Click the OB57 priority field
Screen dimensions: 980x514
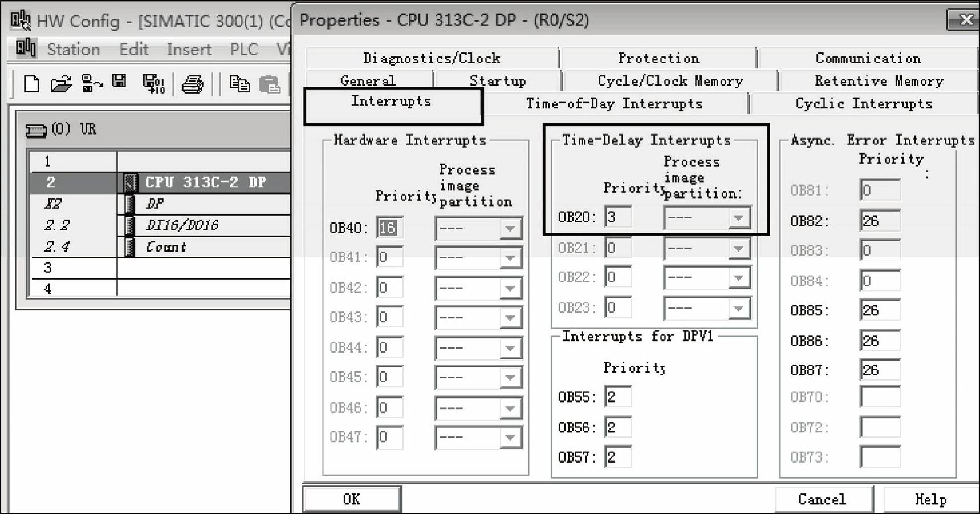point(618,457)
